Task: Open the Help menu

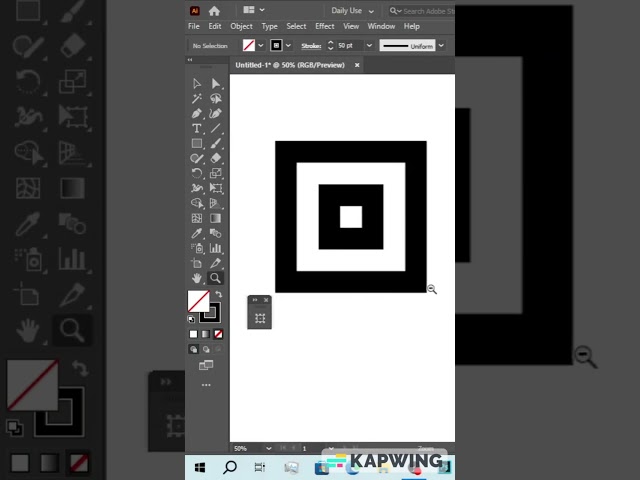Action: click(x=412, y=26)
